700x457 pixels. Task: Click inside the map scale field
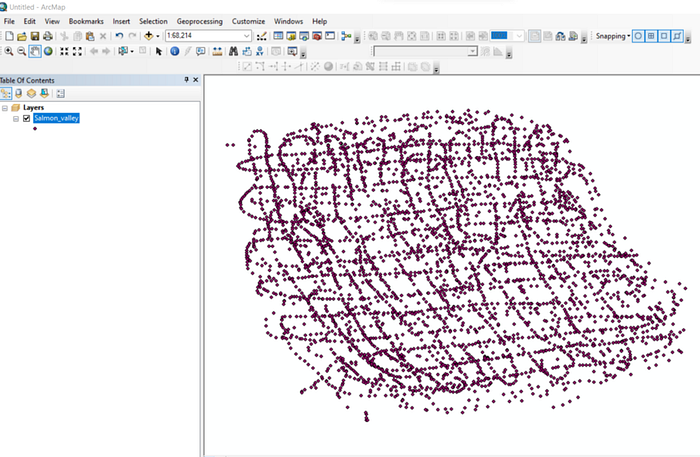pos(204,36)
